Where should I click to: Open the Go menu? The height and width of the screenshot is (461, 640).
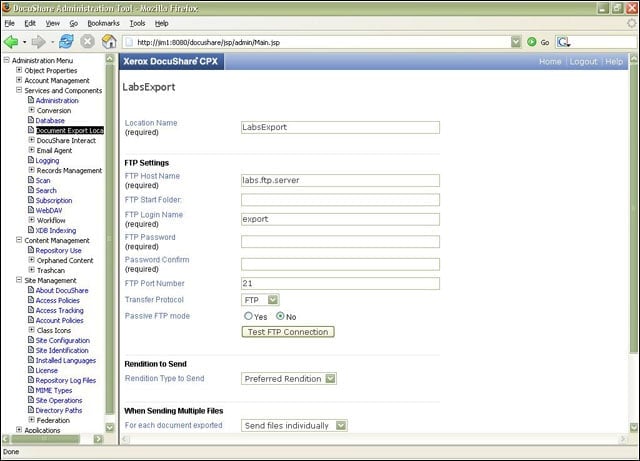coord(73,23)
